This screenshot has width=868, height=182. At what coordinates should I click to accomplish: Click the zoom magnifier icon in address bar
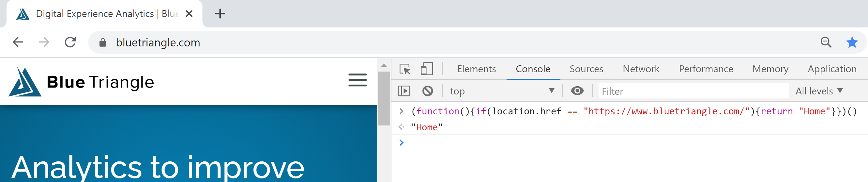click(826, 42)
